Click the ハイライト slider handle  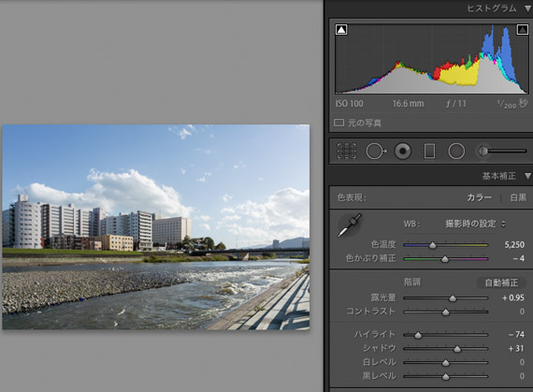click(418, 335)
